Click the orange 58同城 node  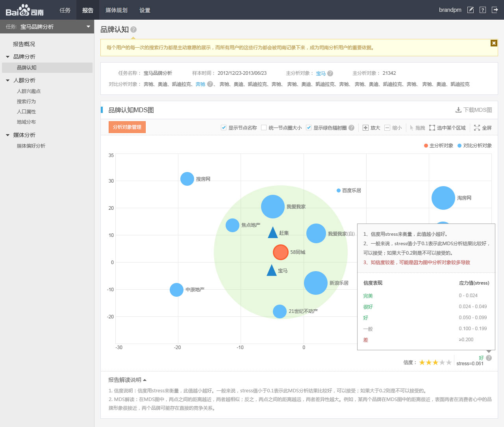pyautogui.click(x=280, y=252)
